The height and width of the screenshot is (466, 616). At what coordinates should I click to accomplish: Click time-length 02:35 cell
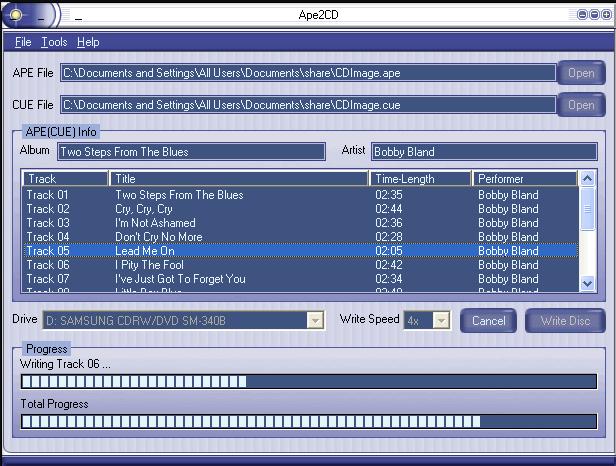[x=389, y=195]
